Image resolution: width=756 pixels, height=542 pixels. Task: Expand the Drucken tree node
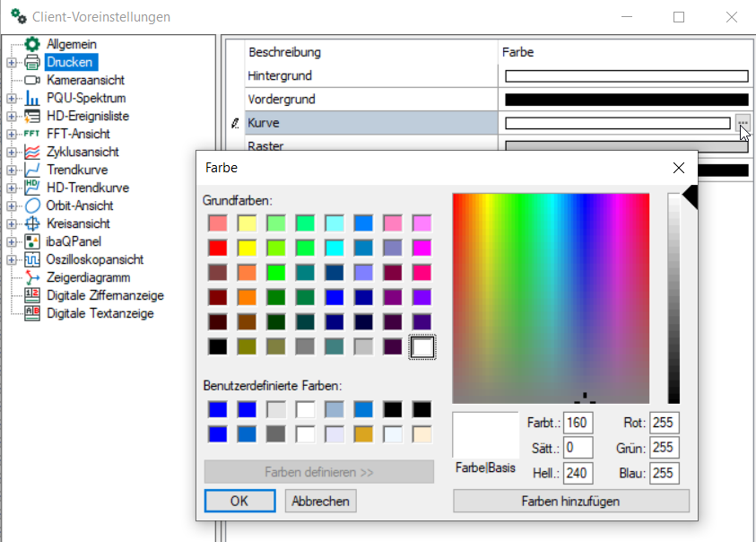[11, 62]
